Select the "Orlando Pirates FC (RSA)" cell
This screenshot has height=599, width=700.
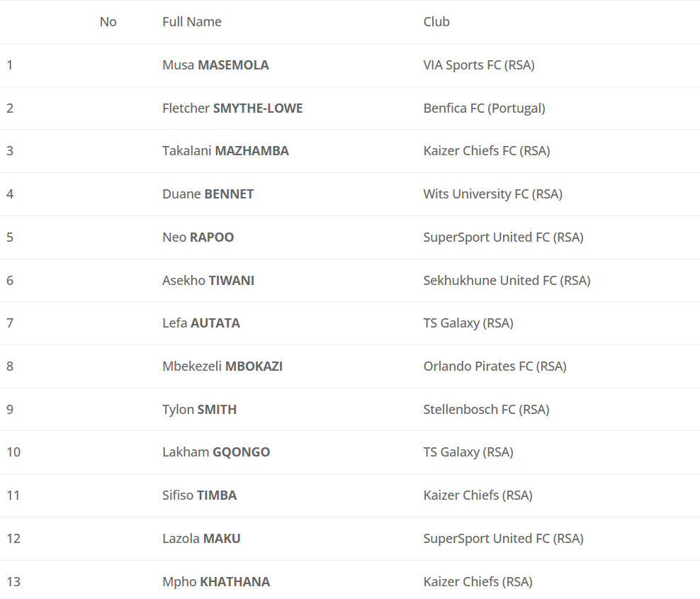click(495, 366)
